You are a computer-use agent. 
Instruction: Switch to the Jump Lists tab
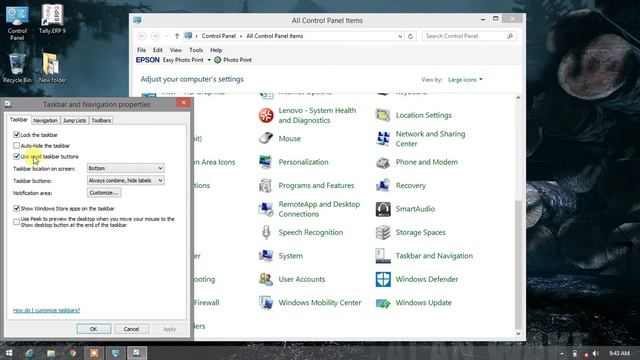pos(74,120)
